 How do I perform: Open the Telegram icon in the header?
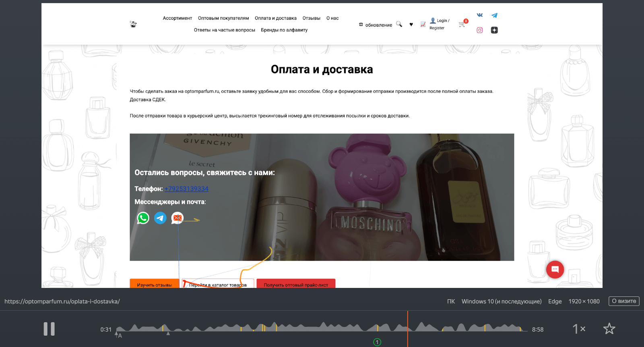(x=494, y=15)
